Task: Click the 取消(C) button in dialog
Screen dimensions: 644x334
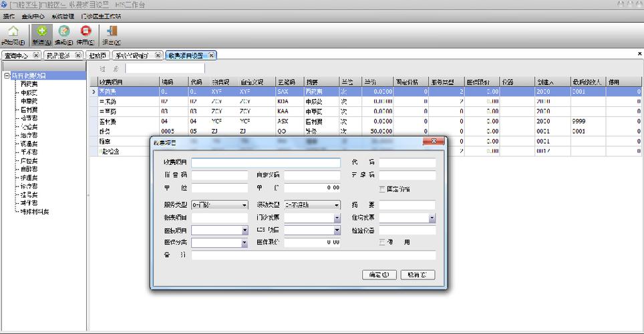Action: (418, 275)
